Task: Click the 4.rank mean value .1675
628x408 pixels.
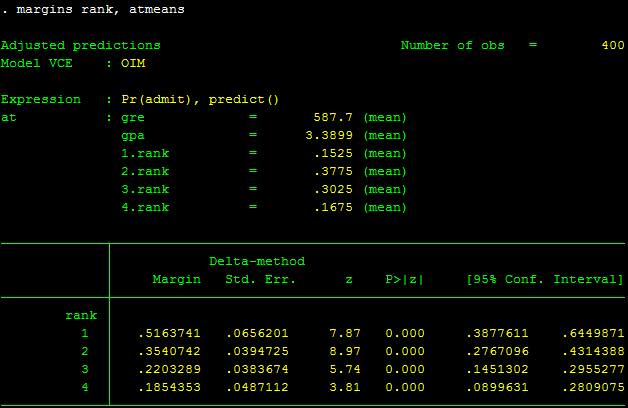Action: [x=336, y=207]
